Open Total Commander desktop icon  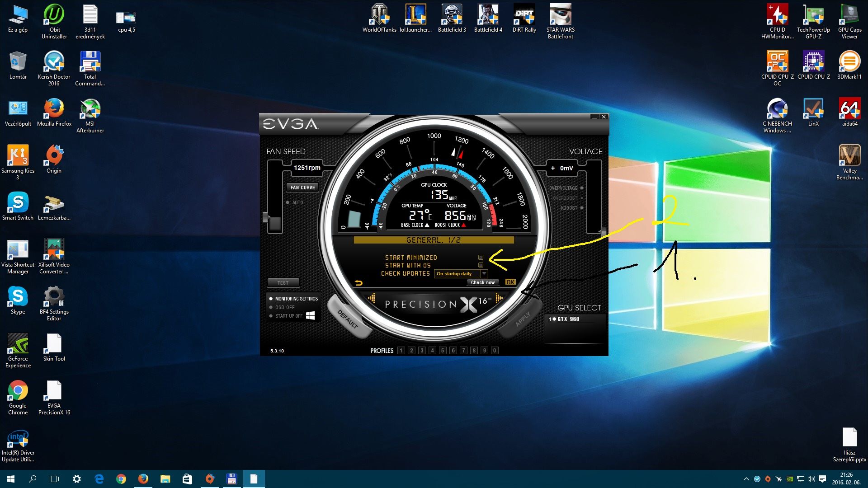tap(90, 68)
